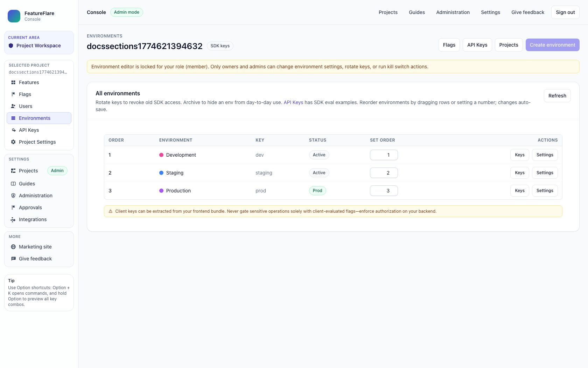This screenshot has height=368, width=588.
Task: Click the warning triangle icon in client keys notice
Action: pos(111,211)
